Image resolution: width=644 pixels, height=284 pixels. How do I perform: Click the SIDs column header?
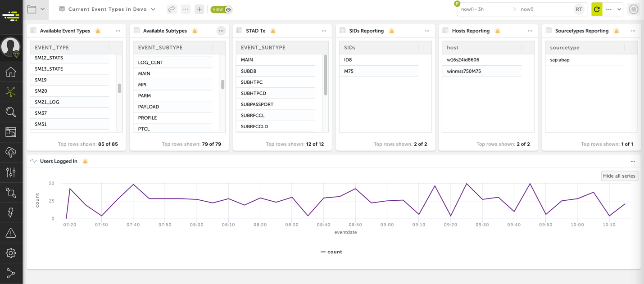(x=379, y=47)
